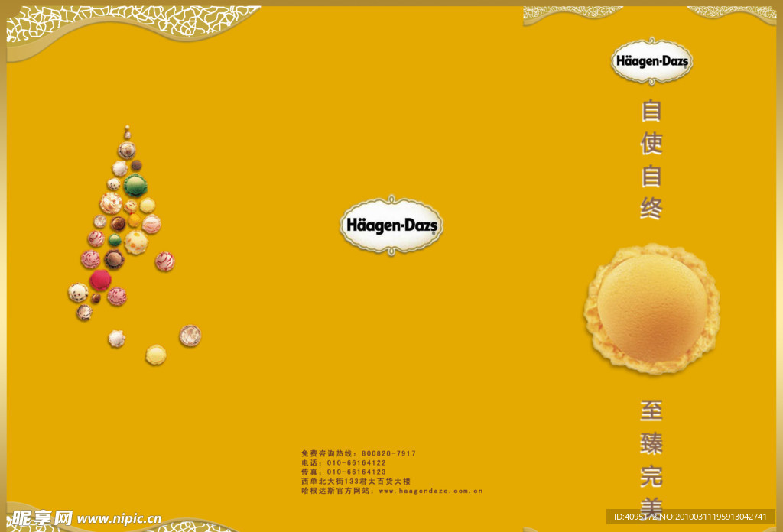
Task: Click the vertical character '臻'
Action: pyautogui.click(x=651, y=443)
